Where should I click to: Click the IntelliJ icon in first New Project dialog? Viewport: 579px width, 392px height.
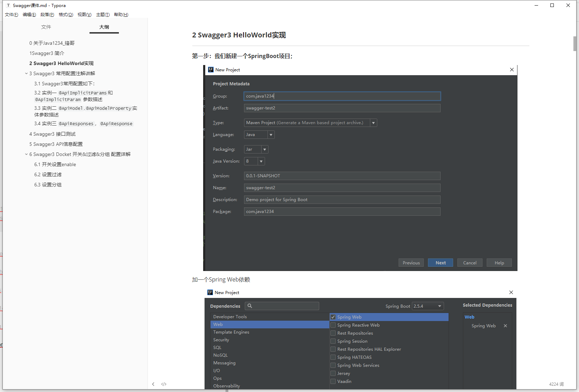tap(211, 70)
